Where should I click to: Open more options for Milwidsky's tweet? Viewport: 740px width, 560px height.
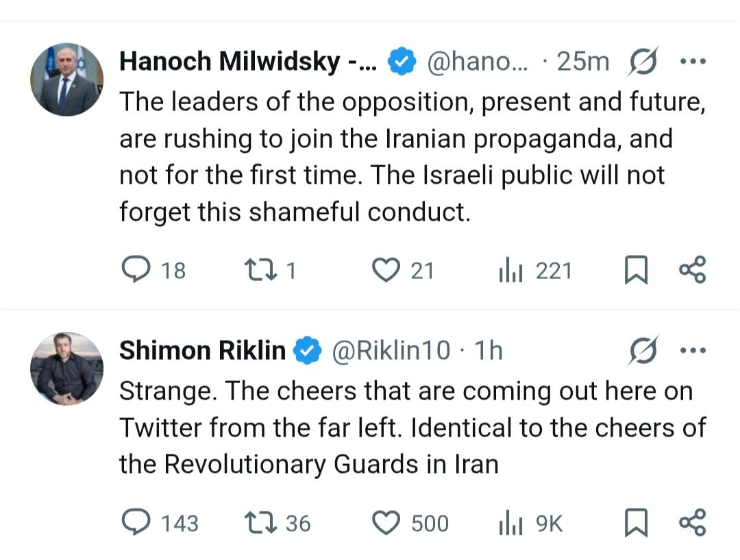692,62
